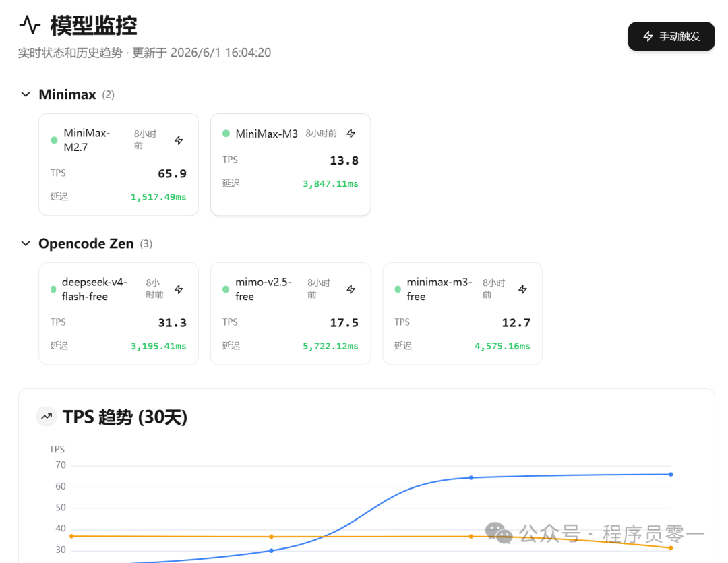Image resolution: width=728 pixels, height=563 pixels.
Task: Click the y-axis label 70
Action: (61, 465)
